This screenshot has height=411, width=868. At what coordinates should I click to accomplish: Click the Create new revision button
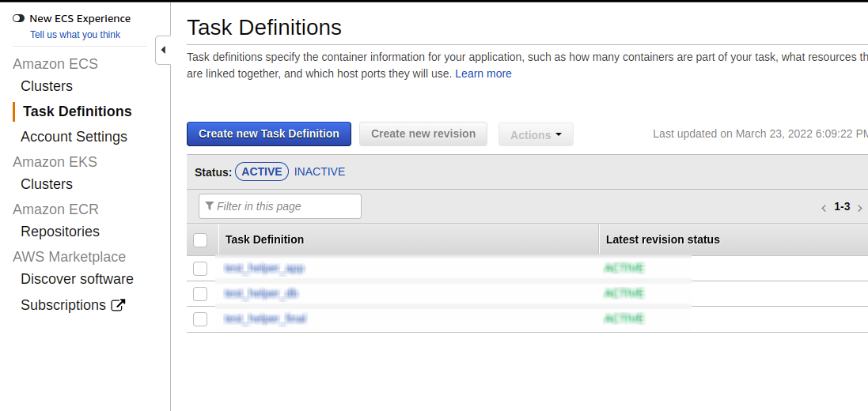pos(423,134)
